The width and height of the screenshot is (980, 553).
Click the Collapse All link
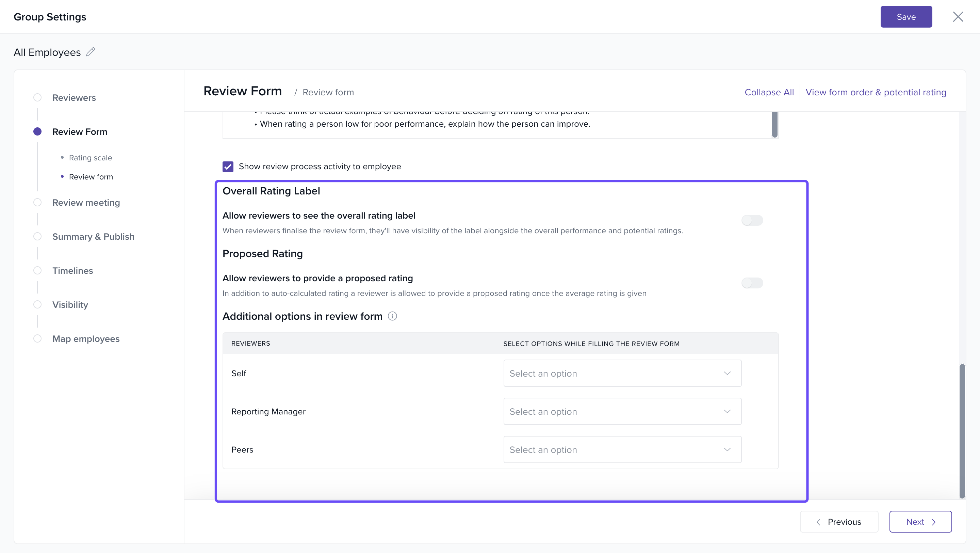[x=769, y=92]
